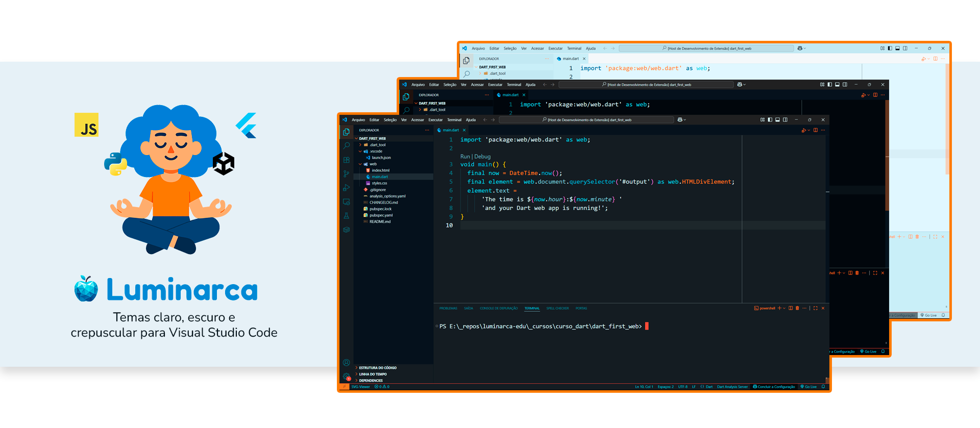Open the Executar menu in the front window
This screenshot has width=980, height=428.
(x=435, y=120)
